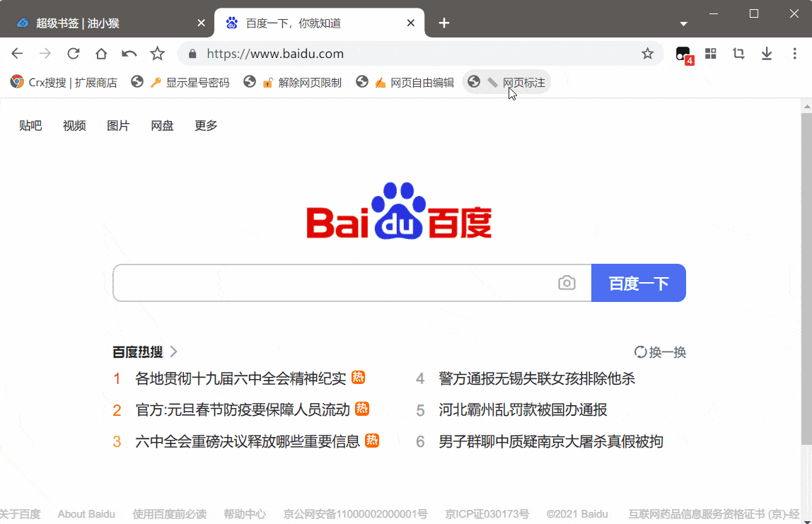Open hot search 各地贯彻十九届六中全会精神纪实
812x524 pixels.
(x=240, y=378)
